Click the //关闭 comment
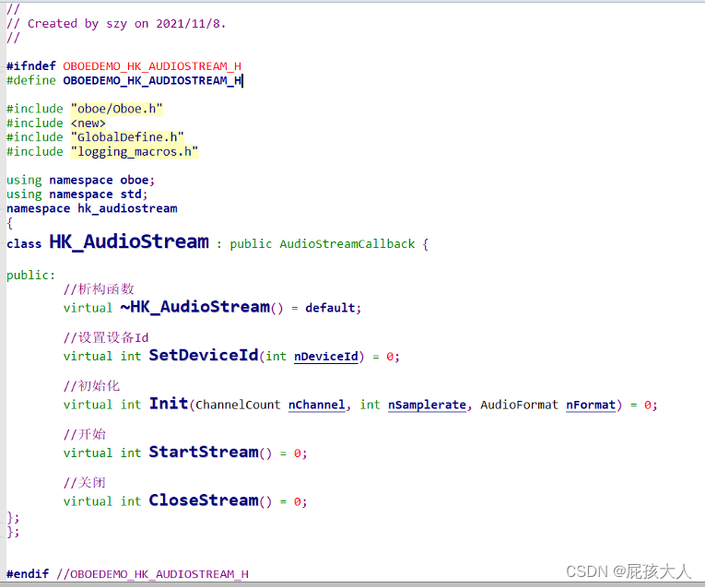 [x=85, y=483]
